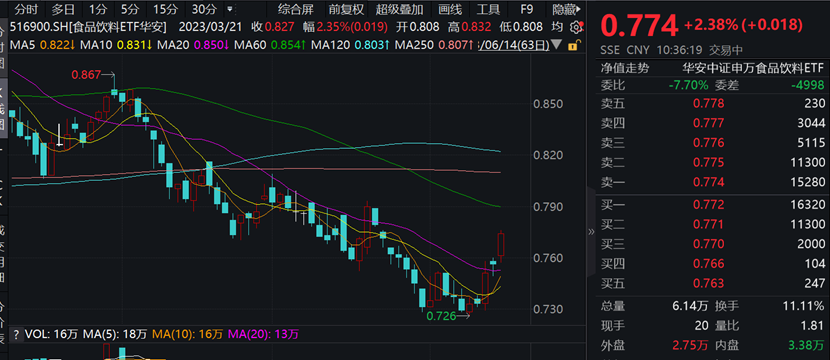Click the volume help question mark icon
830x360 pixels.
16,334
